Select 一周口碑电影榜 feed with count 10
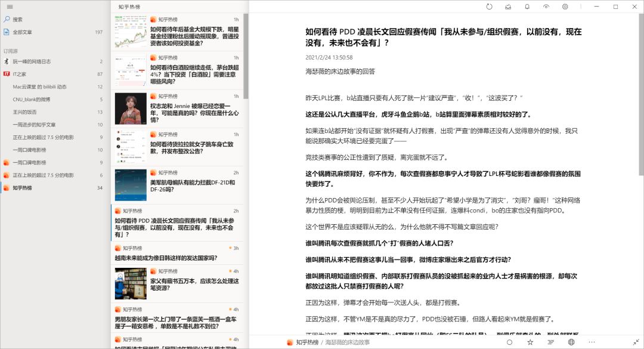644x349 pixels. 55,150
